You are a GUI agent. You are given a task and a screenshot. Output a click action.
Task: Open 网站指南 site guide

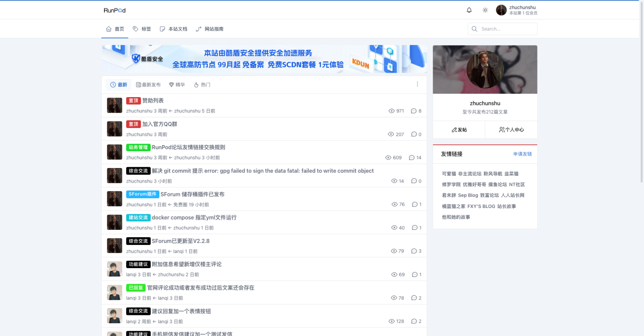tap(210, 29)
